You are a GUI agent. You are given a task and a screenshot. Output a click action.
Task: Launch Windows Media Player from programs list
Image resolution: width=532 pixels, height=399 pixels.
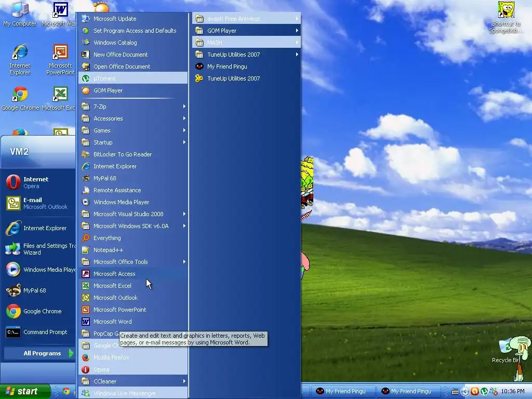point(132,202)
